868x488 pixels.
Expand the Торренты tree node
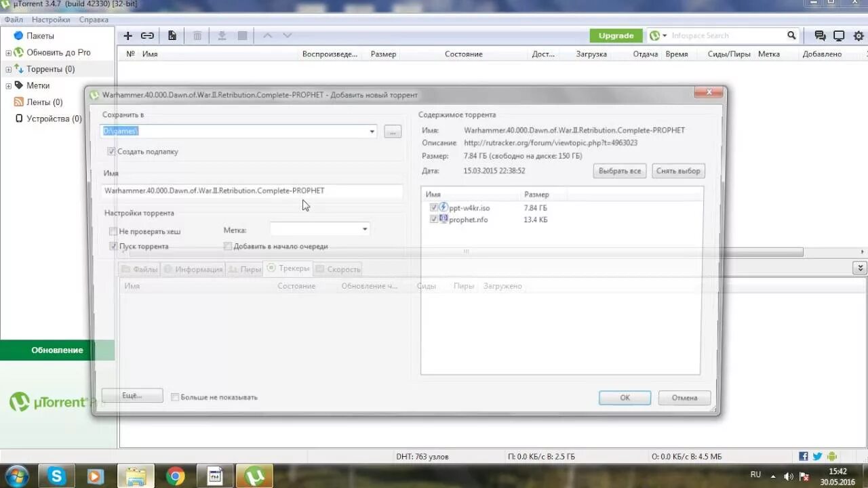9,69
